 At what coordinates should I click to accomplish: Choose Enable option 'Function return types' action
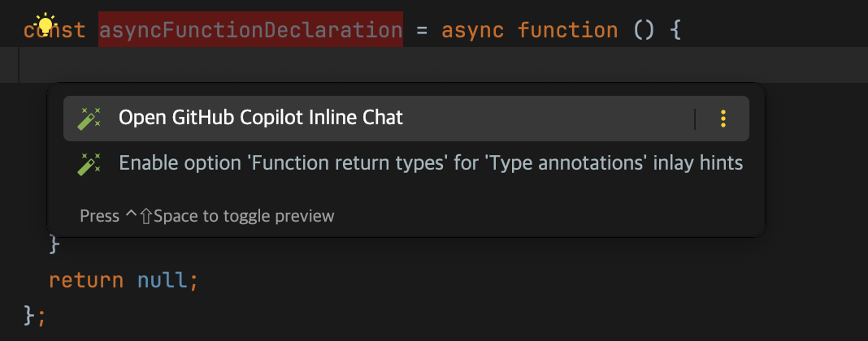point(431,163)
